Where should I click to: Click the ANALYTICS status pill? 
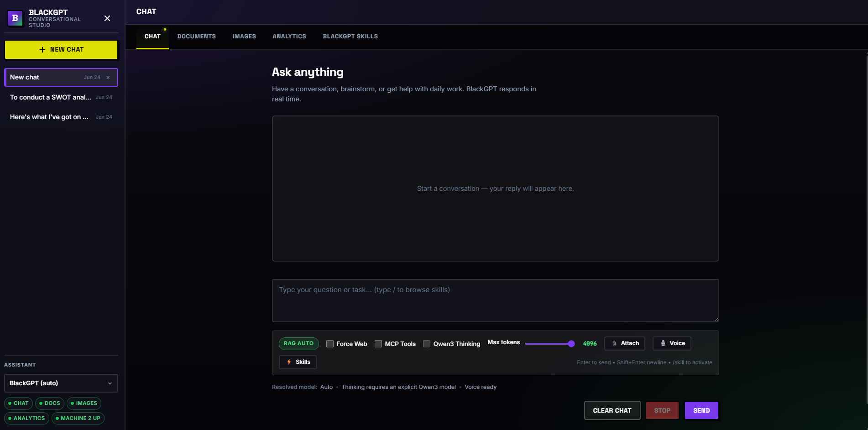(x=27, y=419)
